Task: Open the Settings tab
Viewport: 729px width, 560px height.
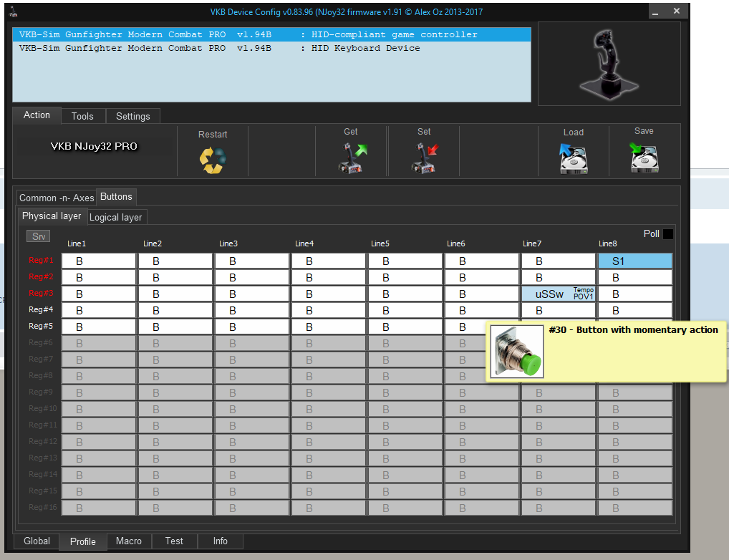Action: coord(133,116)
